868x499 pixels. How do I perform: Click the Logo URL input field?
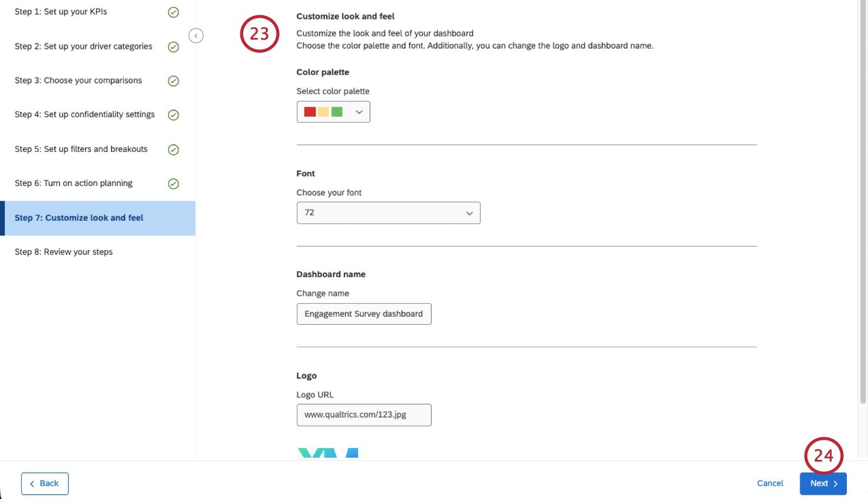(364, 415)
